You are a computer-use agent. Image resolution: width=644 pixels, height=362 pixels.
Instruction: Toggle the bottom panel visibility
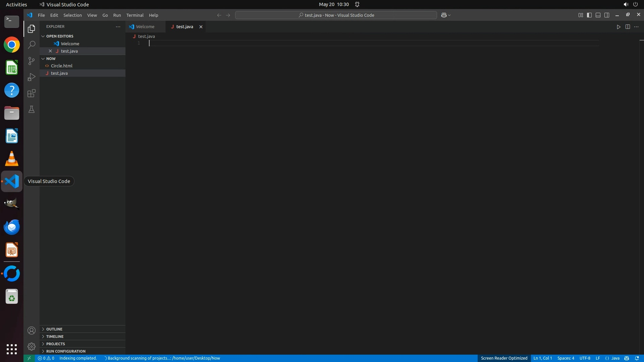click(598, 15)
